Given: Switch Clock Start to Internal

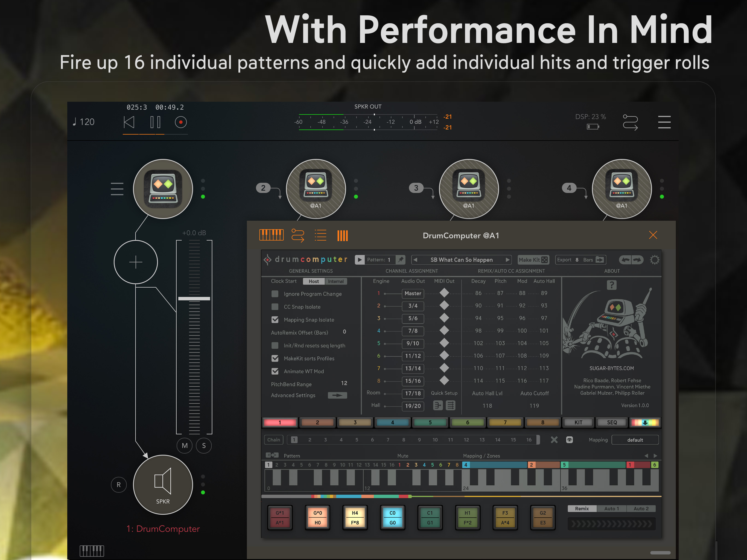Looking at the screenshot, I should click(x=336, y=281).
